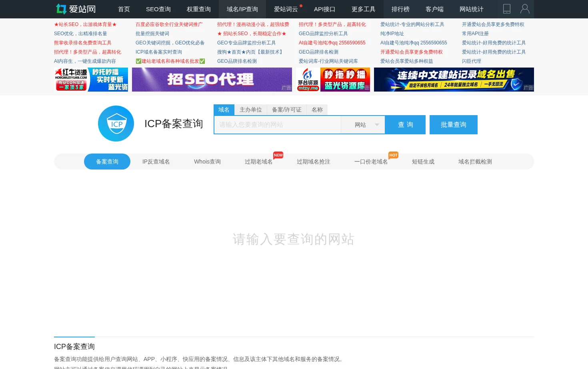Open the 首页 menu item
This screenshot has height=369, width=588.
coord(124,9)
